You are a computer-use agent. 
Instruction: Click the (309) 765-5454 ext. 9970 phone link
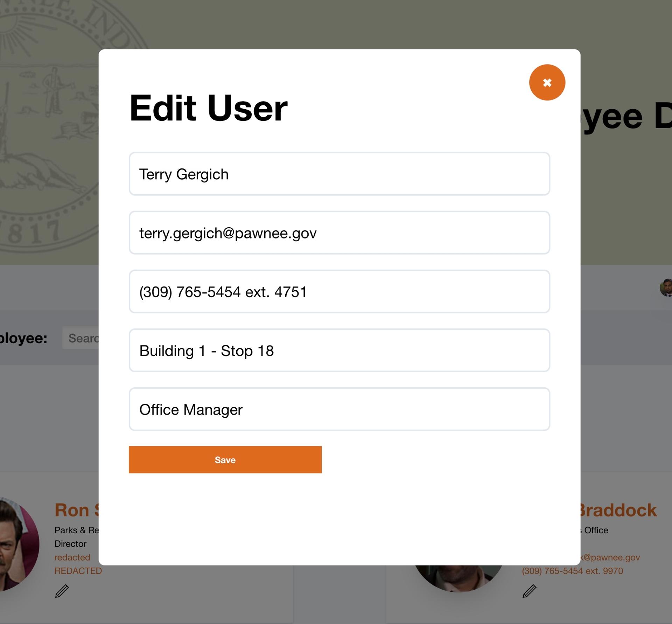click(572, 571)
